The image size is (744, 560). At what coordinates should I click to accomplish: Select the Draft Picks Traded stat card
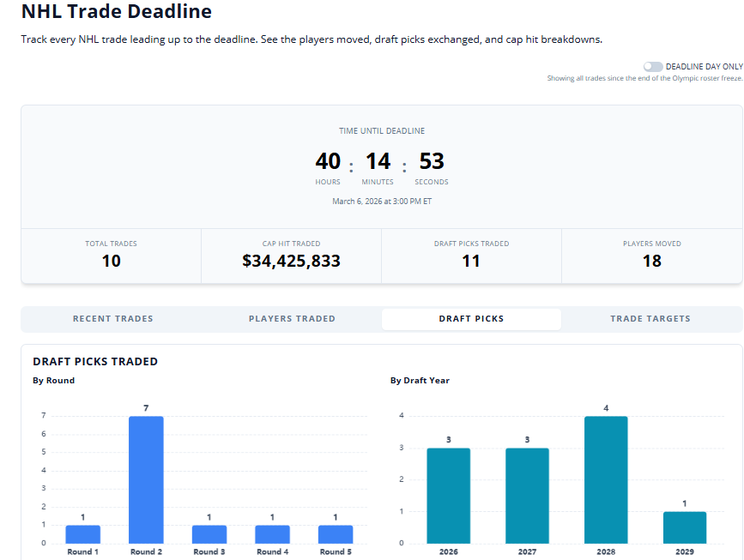tap(471, 256)
